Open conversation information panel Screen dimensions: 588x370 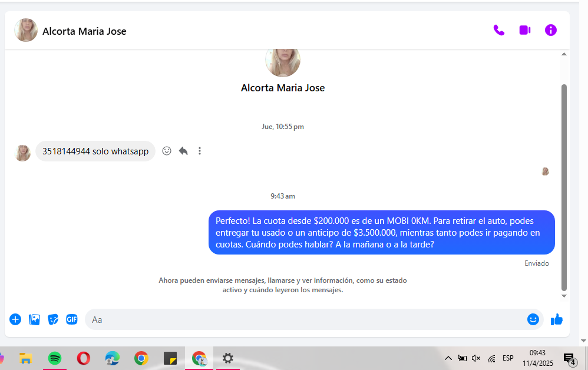(x=550, y=30)
